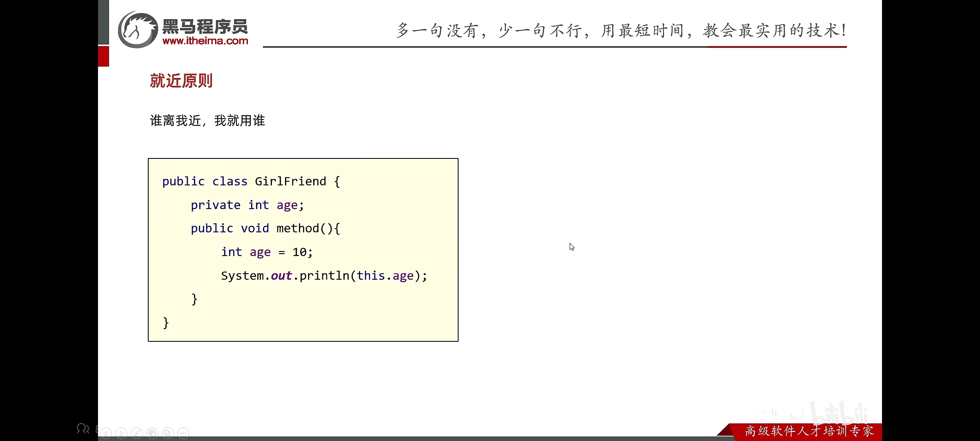Click the 'public void method()' code line
This screenshot has height=441, width=980.
265,228
